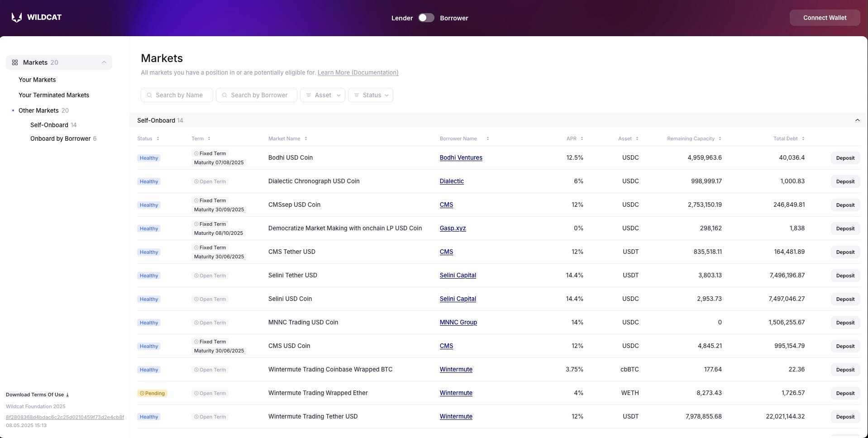Focus the Search by Borrower field
The height and width of the screenshot is (438, 868).
[x=257, y=95]
